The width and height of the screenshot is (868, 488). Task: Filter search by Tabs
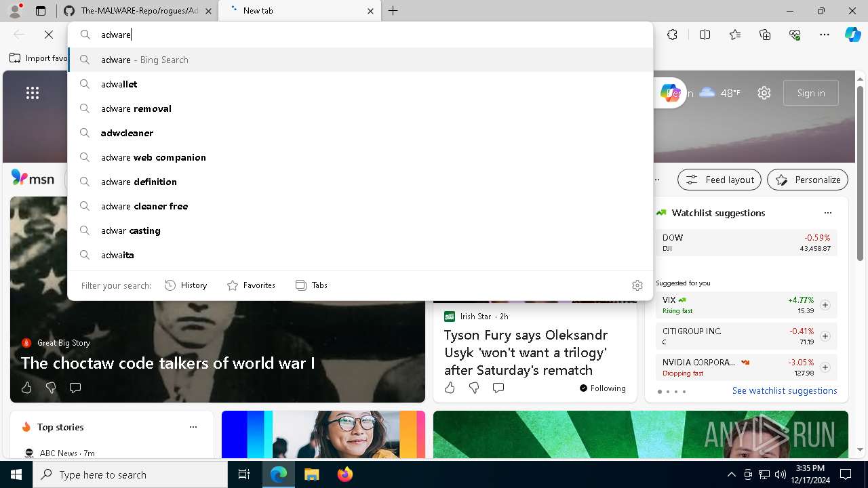point(311,285)
